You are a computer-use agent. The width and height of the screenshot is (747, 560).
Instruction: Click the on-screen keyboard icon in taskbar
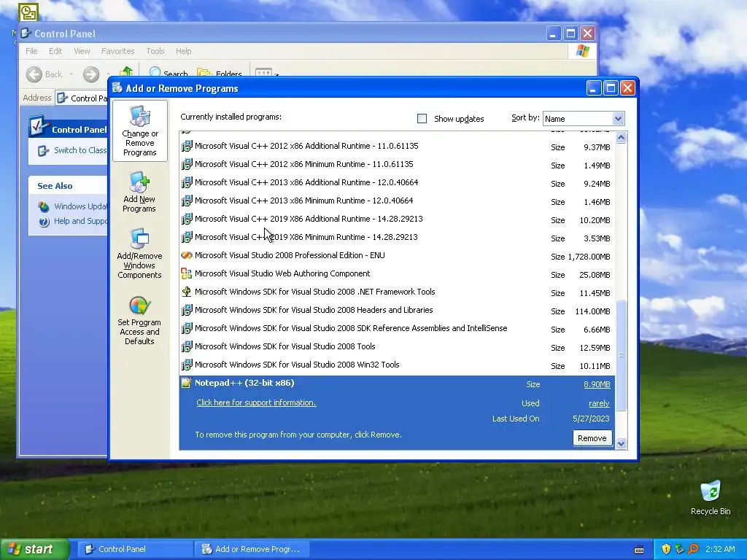point(639,550)
